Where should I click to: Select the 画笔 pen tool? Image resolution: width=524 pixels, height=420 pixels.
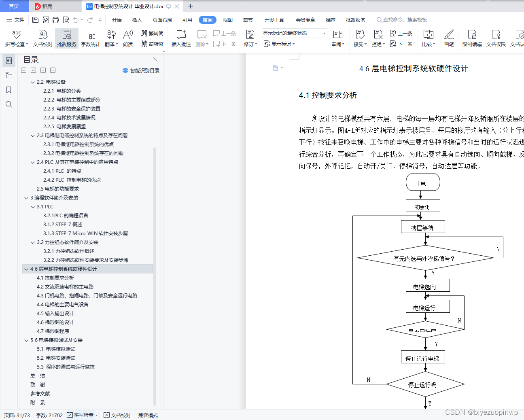point(449,38)
